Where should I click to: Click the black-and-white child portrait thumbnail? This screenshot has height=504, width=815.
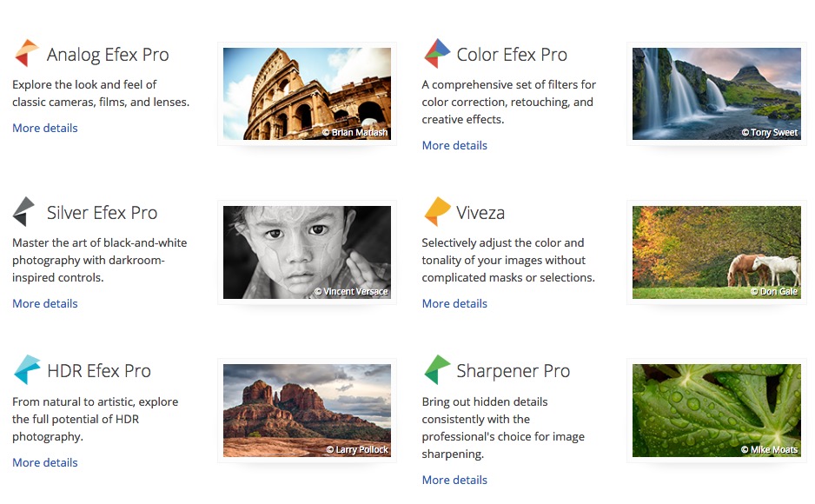307,252
